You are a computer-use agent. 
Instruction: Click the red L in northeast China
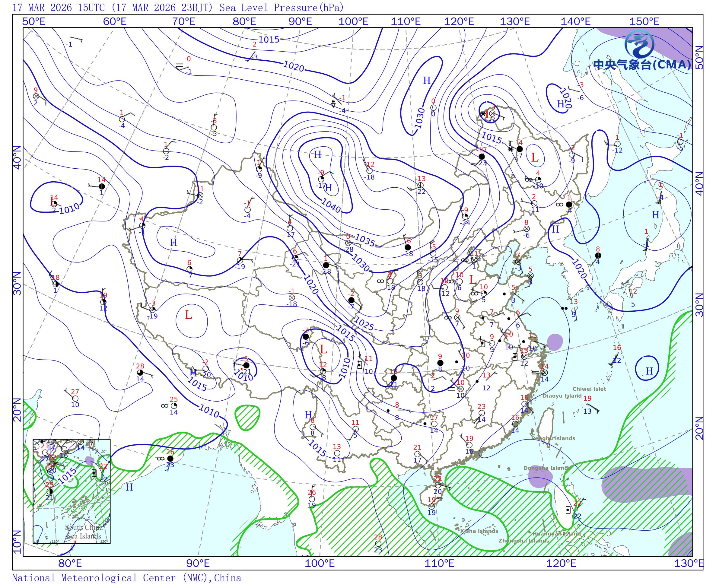[535, 157]
